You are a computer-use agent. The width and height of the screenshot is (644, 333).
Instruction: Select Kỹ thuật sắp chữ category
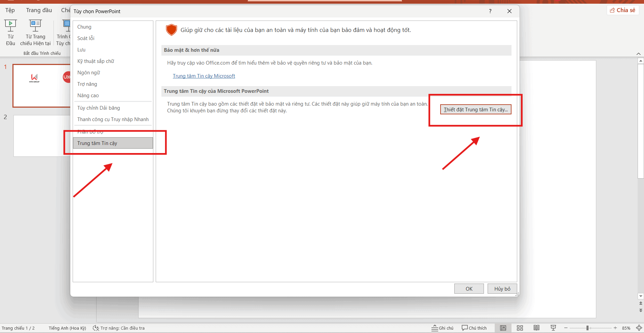point(113,61)
